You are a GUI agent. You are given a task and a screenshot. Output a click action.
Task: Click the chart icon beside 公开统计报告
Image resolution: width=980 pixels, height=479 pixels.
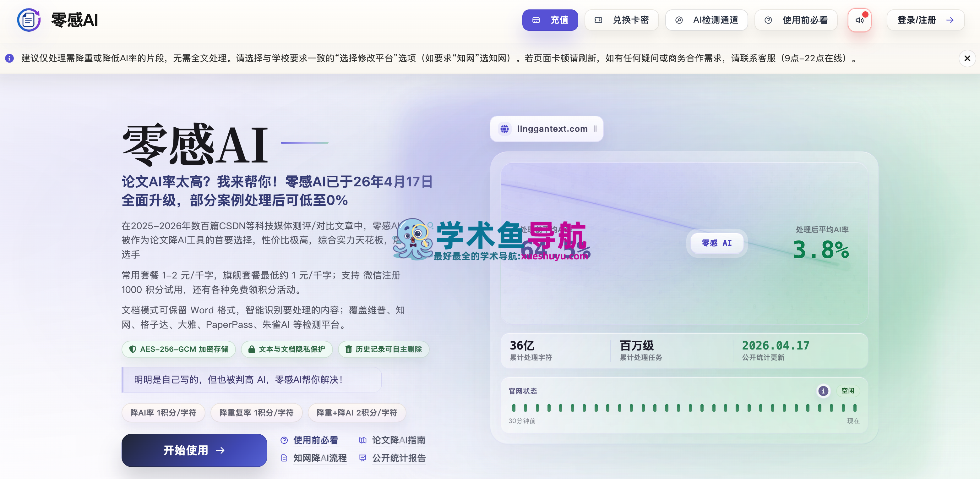pos(362,458)
